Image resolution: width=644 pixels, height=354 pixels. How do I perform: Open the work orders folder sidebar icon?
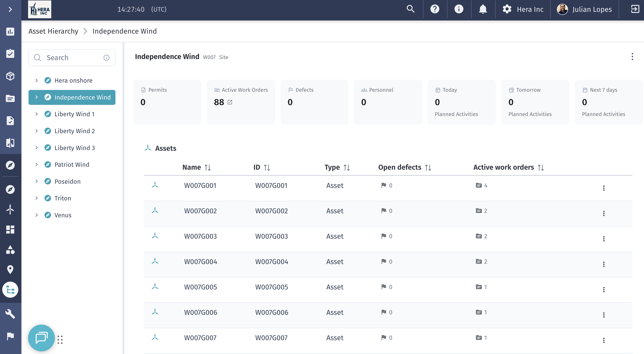pyautogui.click(x=10, y=98)
